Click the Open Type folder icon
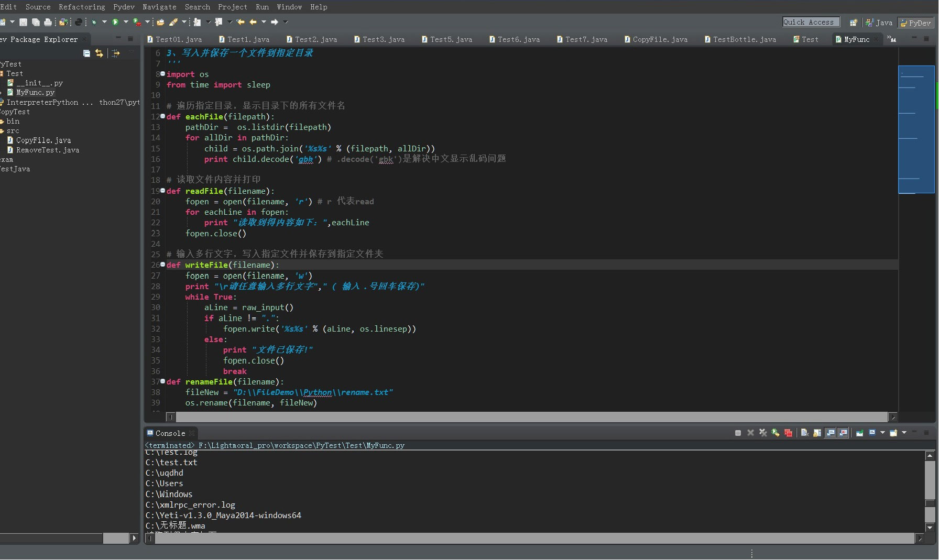Screen dimensions: 939x560 160,22
